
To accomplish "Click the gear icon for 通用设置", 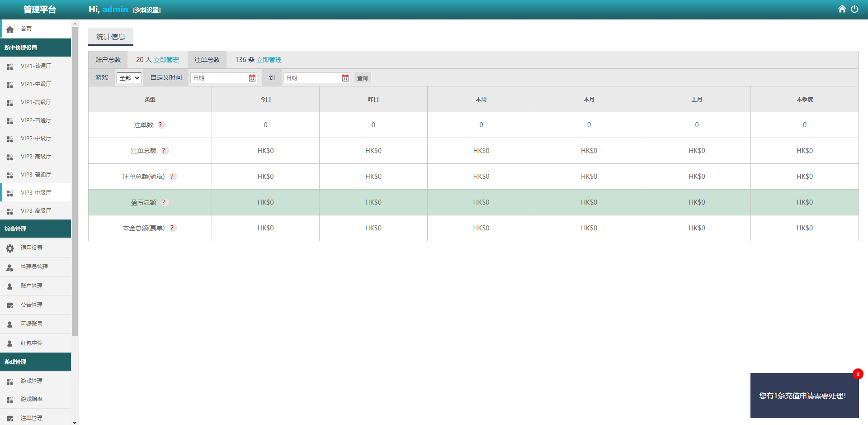I will [x=10, y=248].
